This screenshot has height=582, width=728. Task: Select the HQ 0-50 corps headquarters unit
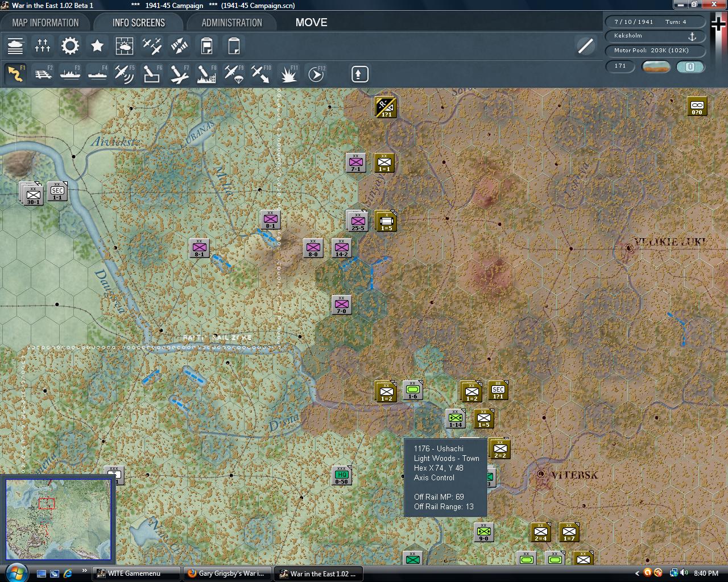coord(342,475)
